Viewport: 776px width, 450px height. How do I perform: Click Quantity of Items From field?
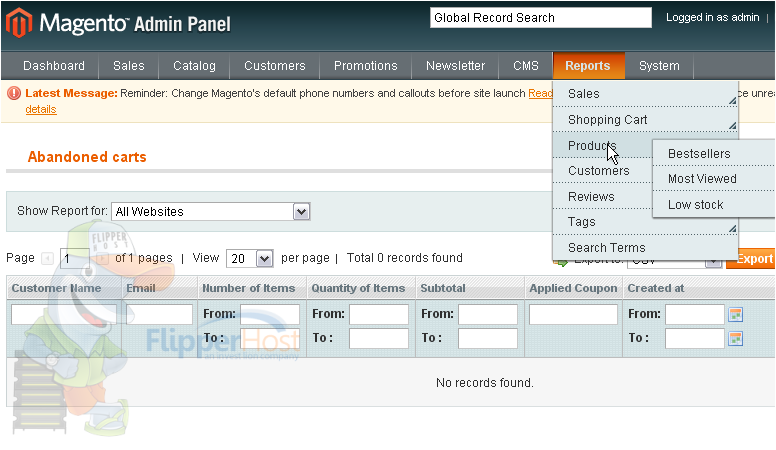pos(379,314)
